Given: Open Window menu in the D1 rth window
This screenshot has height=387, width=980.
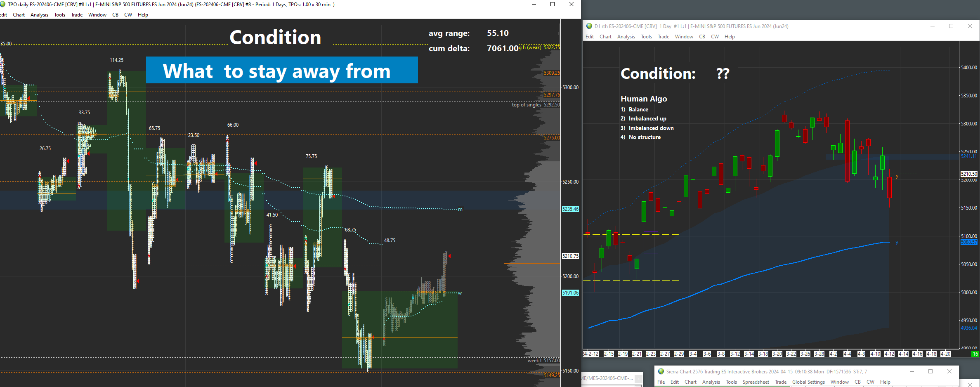Looking at the screenshot, I should pos(684,37).
